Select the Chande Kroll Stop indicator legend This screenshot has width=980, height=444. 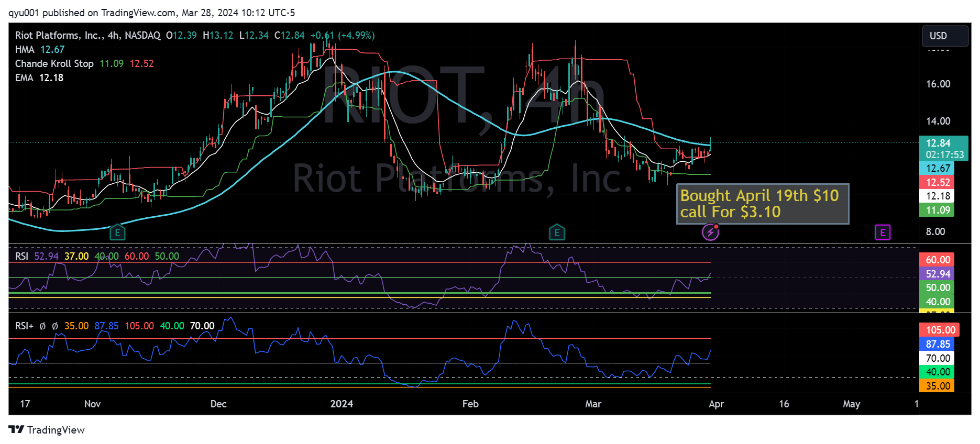[84, 63]
